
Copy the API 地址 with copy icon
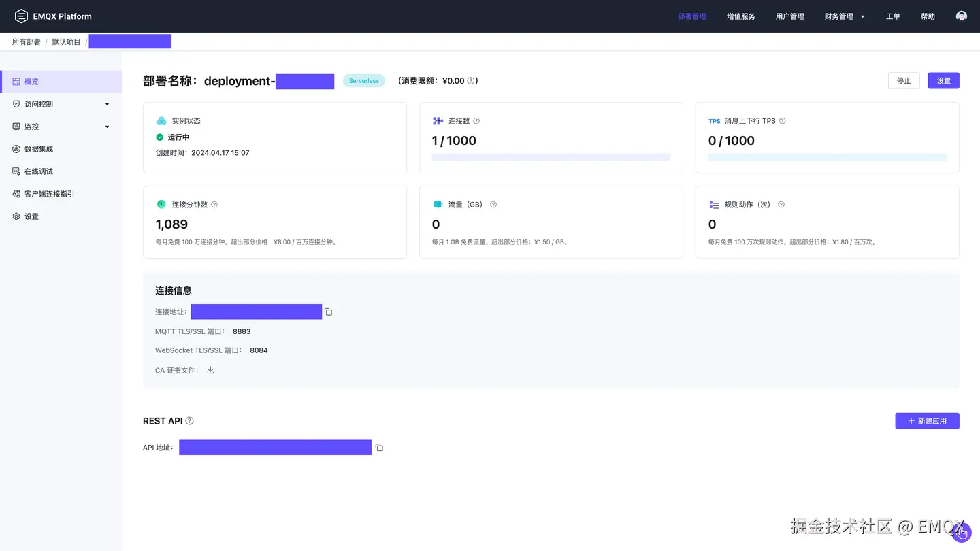(379, 447)
